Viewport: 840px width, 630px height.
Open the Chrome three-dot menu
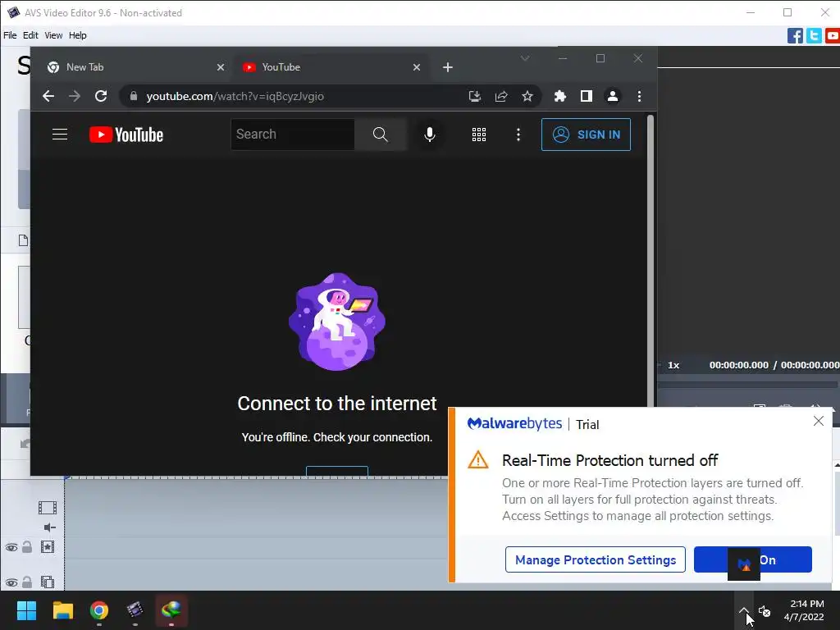click(x=639, y=96)
